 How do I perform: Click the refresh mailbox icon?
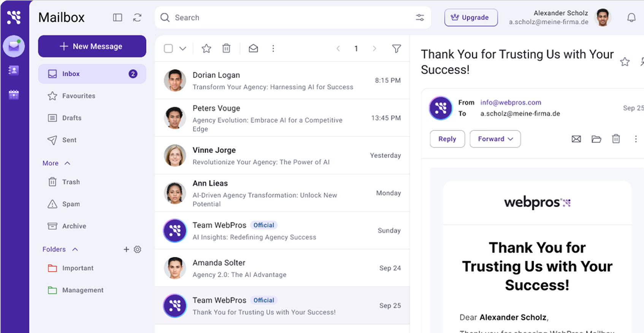(x=137, y=17)
